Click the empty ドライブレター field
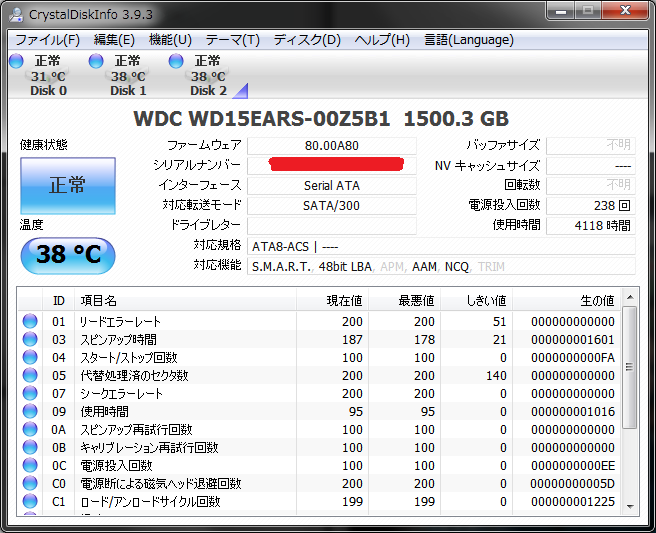The height and width of the screenshot is (533, 656). pyautogui.click(x=332, y=226)
